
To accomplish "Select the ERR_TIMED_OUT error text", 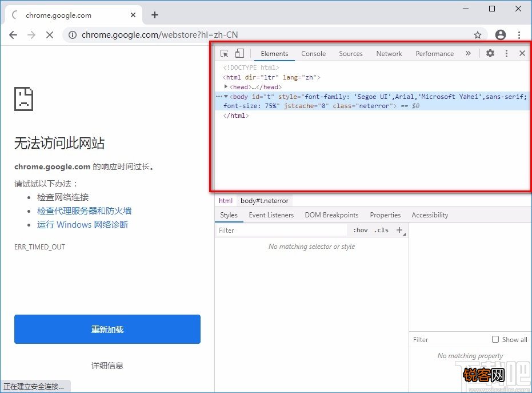I will (x=39, y=247).
